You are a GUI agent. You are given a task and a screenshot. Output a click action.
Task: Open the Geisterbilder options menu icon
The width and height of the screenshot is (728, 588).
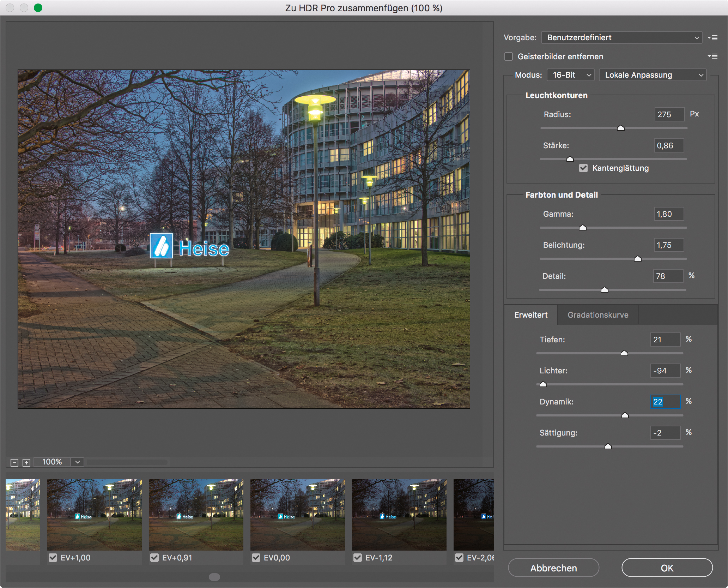coord(712,56)
